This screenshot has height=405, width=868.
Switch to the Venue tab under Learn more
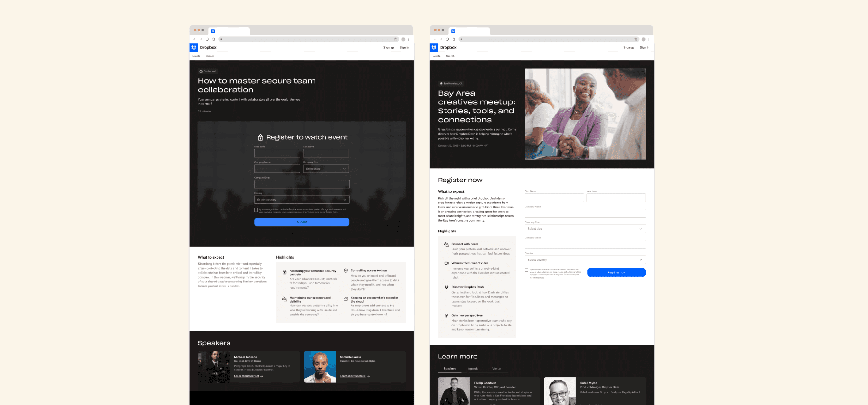pos(496,369)
